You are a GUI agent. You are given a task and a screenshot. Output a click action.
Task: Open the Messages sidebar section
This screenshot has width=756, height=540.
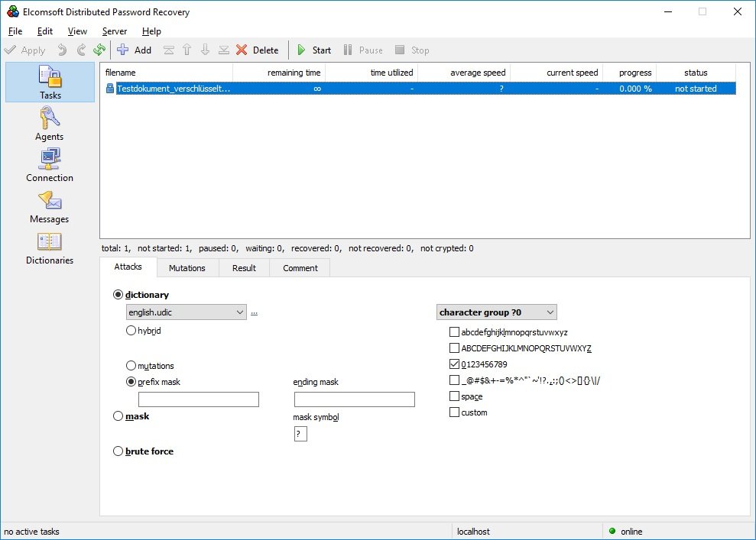49,207
